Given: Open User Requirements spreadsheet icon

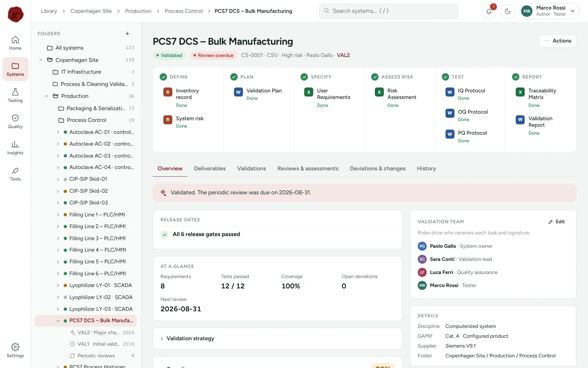Looking at the screenshot, I should [x=309, y=92].
